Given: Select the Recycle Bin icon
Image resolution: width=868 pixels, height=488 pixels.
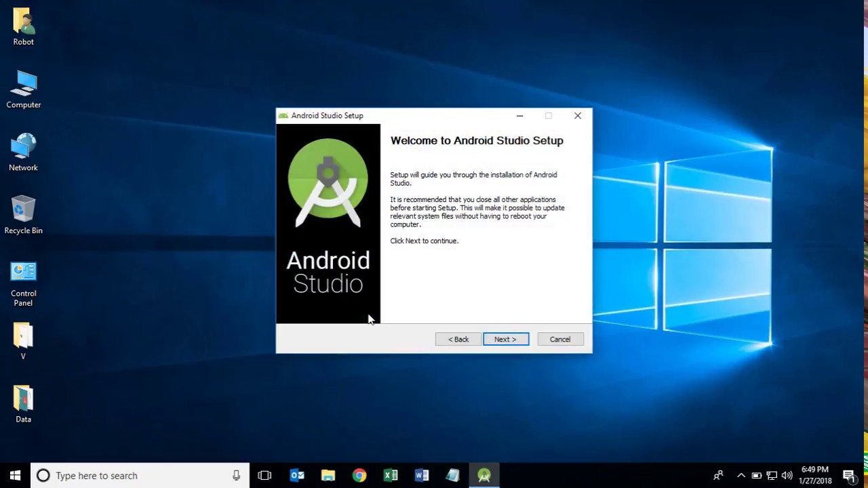Looking at the screenshot, I should tap(24, 216).
